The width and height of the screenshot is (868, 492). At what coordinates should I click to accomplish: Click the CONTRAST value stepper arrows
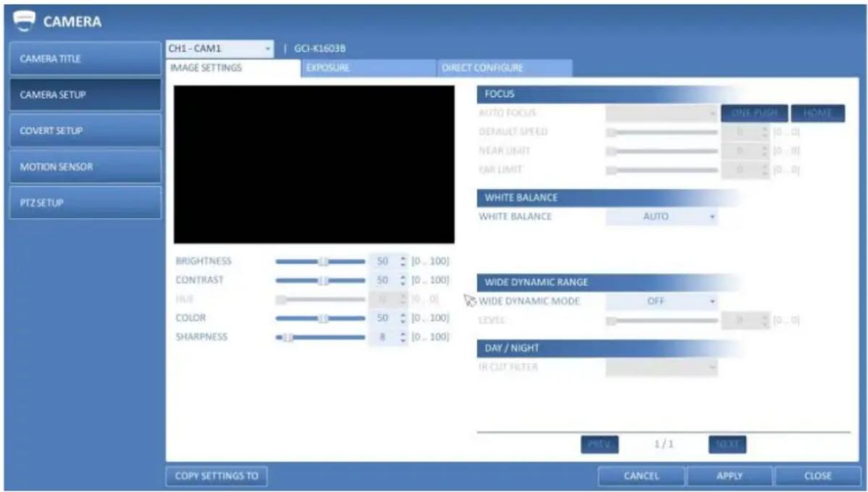pyautogui.click(x=403, y=280)
